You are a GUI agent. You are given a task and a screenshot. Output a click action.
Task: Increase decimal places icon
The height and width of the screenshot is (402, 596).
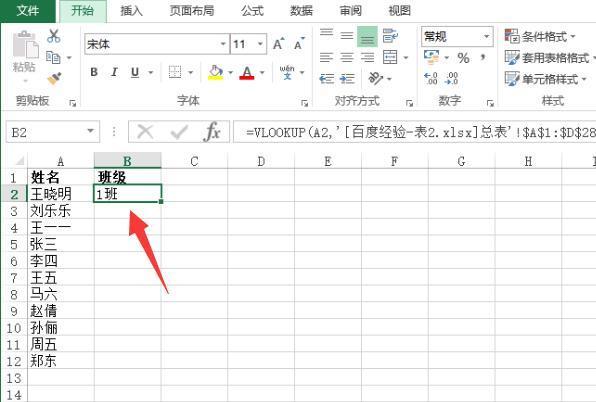pos(431,79)
